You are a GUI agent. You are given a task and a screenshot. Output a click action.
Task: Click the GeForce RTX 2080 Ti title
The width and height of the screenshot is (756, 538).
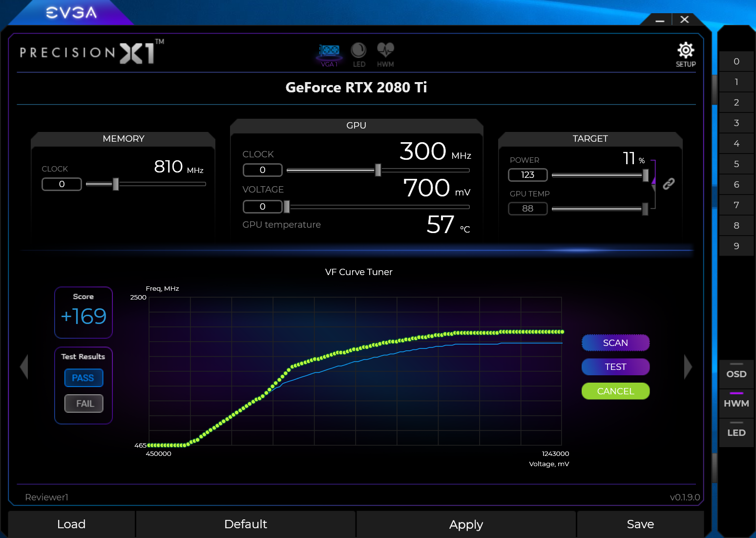click(x=356, y=87)
